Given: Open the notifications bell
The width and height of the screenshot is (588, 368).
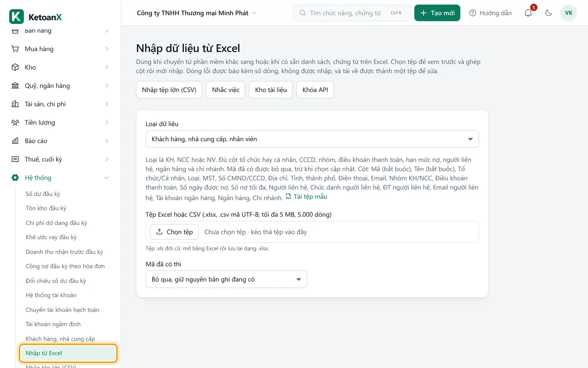Looking at the screenshot, I should 528,13.
